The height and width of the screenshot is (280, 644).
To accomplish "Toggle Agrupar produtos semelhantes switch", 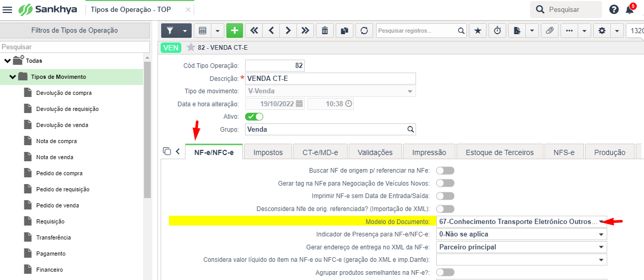I will point(445,272).
